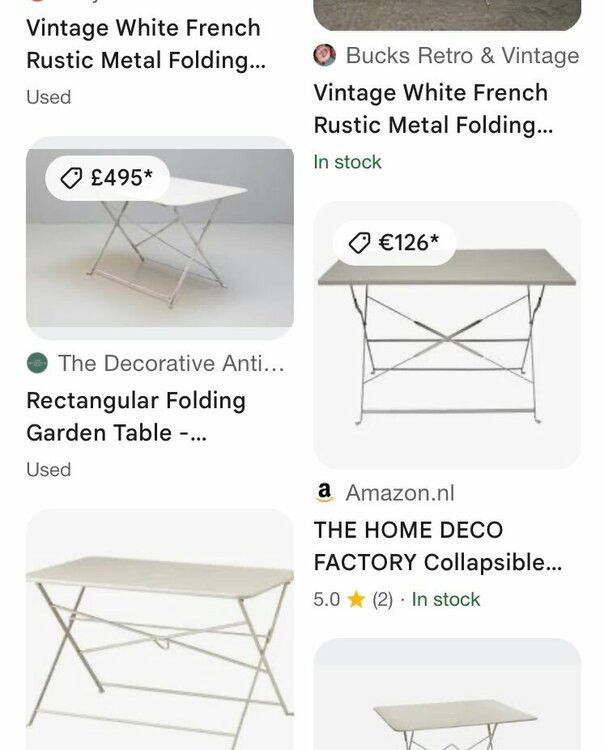604x750 pixels.
Task: Open the cropped photo above Bucks Retro & Vintage
Action: click(x=447, y=14)
